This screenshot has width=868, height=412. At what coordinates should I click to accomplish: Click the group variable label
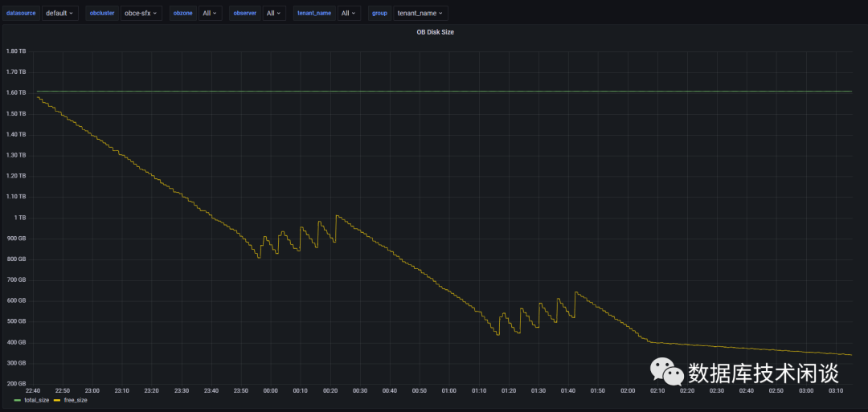[379, 13]
